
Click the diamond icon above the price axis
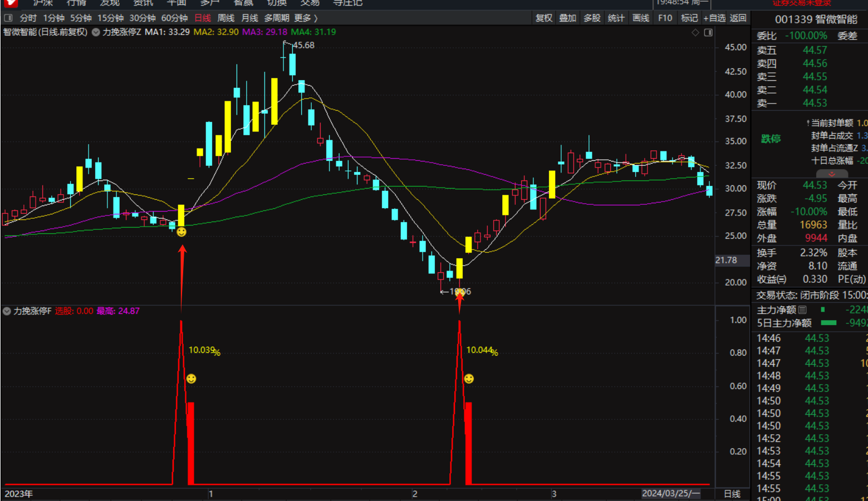pyautogui.click(x=695, y=33)
